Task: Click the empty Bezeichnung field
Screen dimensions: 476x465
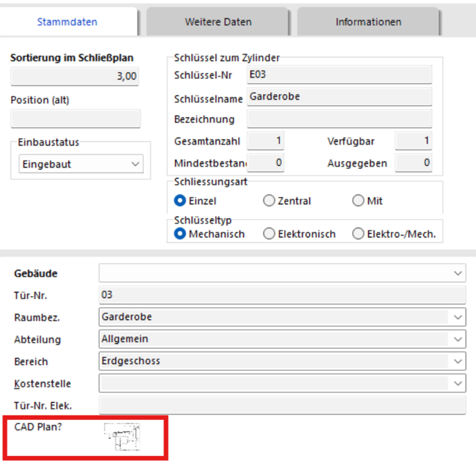Action: [x=340, y=119]
